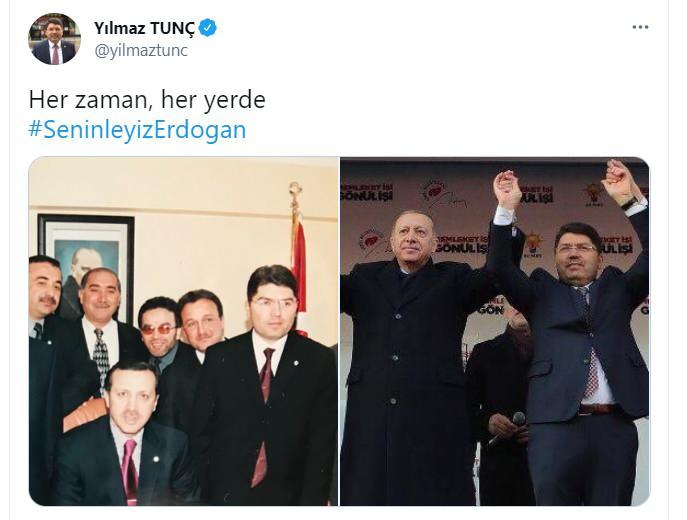The width and height of the screenshot is (687, 520).
Task: Open the tweet's three-dot more options menu
Action: click(640, 27)
